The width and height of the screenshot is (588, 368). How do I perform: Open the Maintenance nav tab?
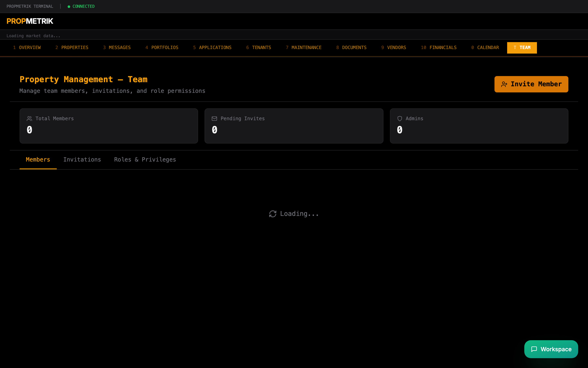303,47
